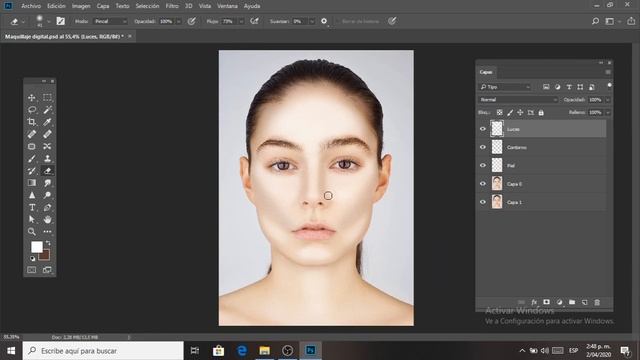Select the Lasso tool
The image size is (640, 360).
31,110
